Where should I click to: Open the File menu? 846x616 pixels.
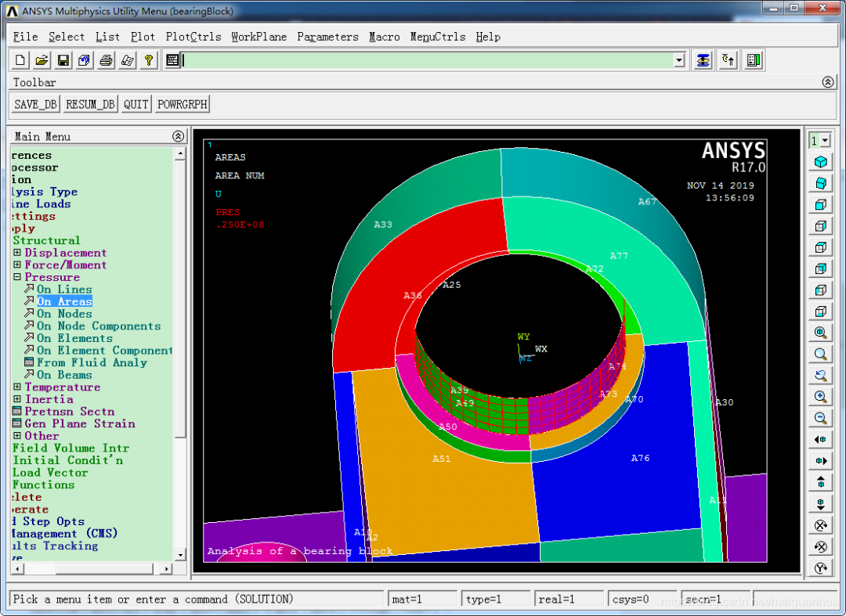click(25, 37)
